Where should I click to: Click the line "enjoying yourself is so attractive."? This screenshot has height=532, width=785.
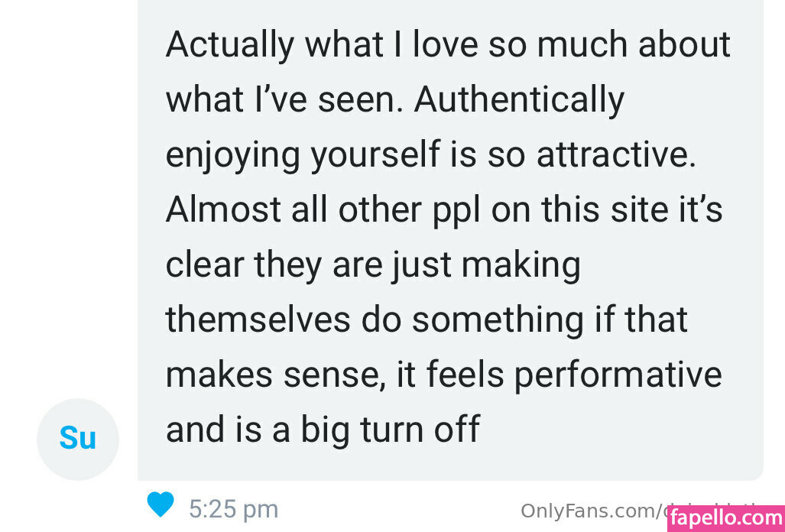[x=431, y=154]
